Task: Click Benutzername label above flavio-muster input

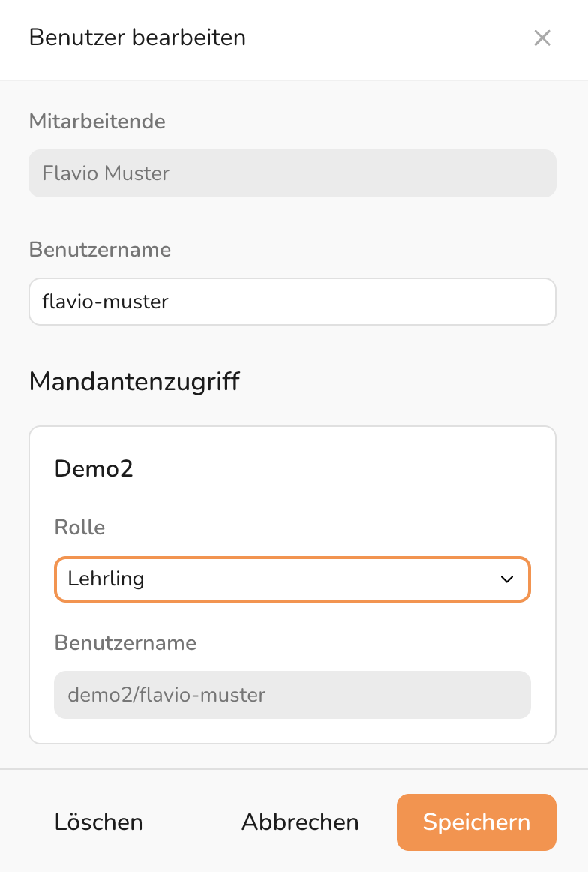Action: click(x=100, y=249)
